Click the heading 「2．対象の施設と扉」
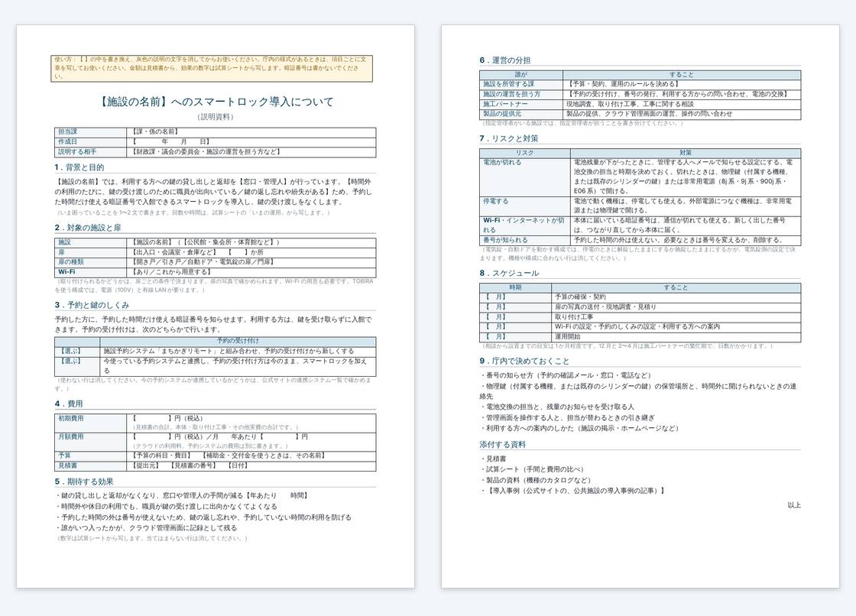The height and width of the screenshot is (616, 856). tap(88, 228)
